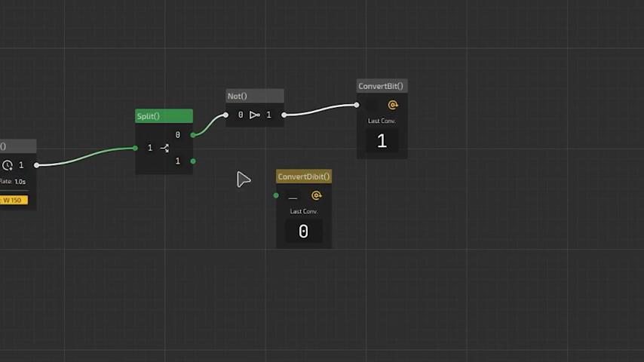Image resolution: width=644 pixels, height=362 pixels.
Task: Click the orange convert icon in ConvertDibit node
Action: point(316,196)
